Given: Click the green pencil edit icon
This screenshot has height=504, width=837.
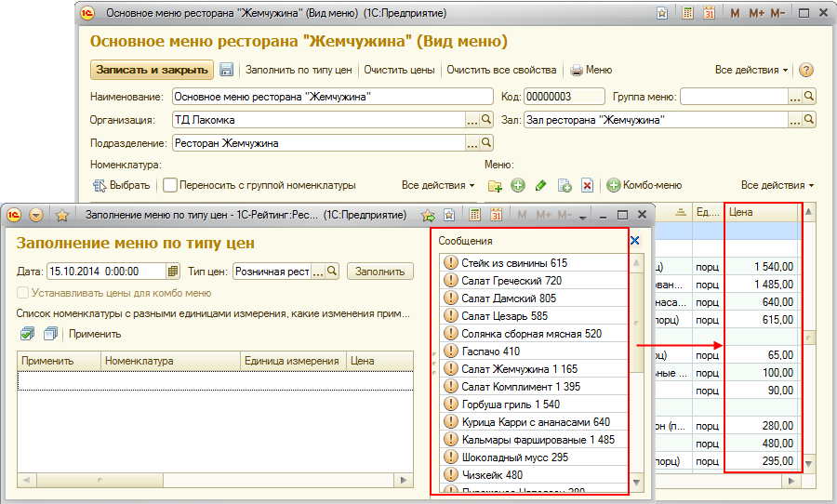Looking at the screenshot, I should coord(540,185).
